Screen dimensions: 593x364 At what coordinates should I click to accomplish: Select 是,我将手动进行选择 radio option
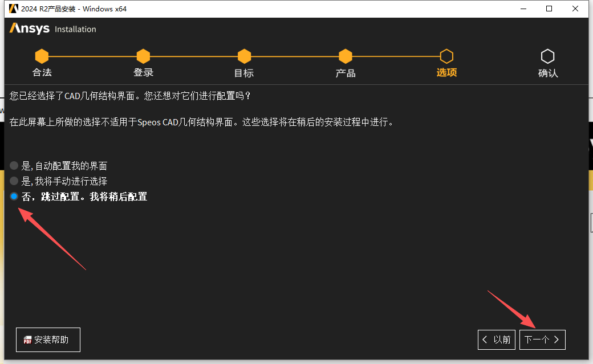[x=13, y=181]
